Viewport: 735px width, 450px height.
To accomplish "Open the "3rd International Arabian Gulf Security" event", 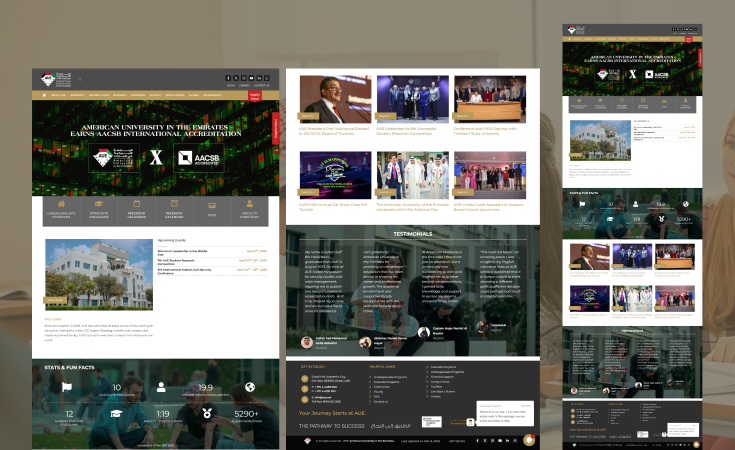I will [184, 271].
